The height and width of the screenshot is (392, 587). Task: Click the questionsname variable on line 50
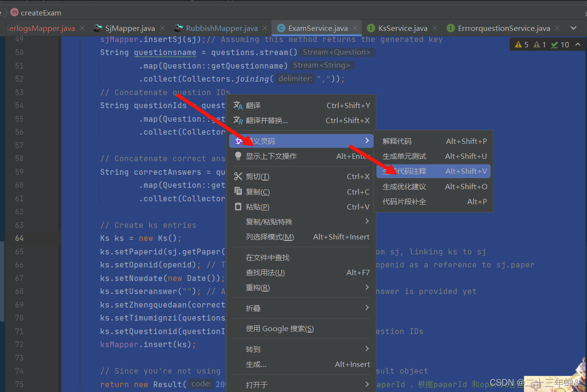(165, 53)
